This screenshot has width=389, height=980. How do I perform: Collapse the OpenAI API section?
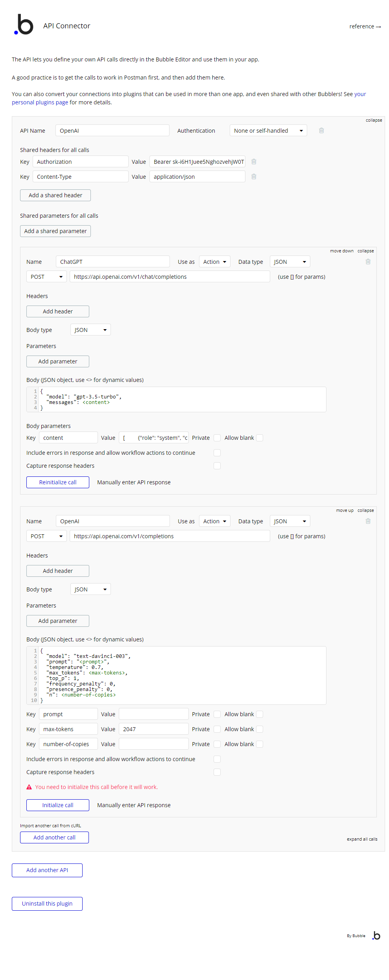coord(374,120)
